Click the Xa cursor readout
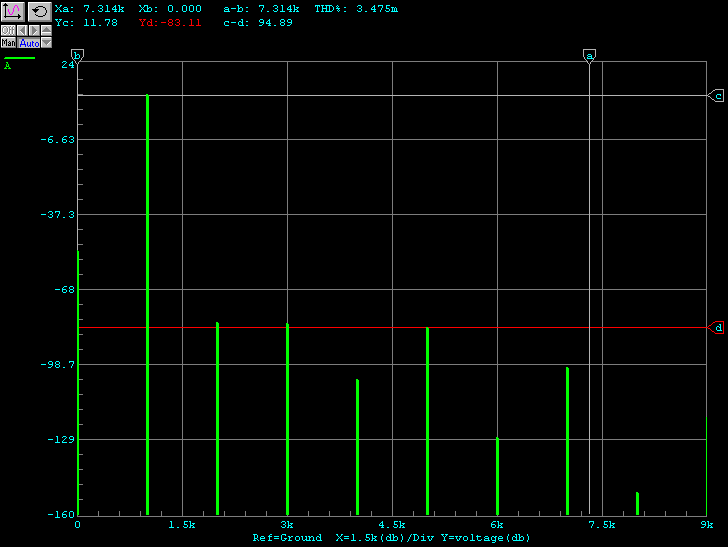The height and width of the screenshot is (547, 728). tap(90, 8)
